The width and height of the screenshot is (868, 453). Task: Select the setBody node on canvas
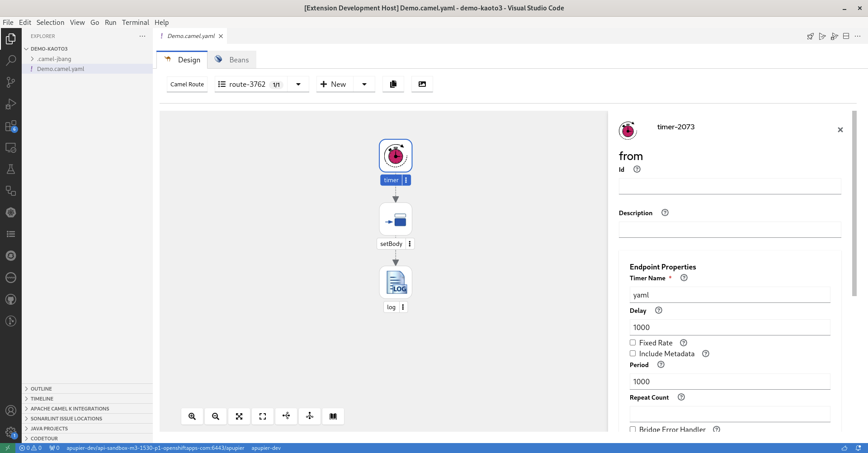[x=396, y=219]
